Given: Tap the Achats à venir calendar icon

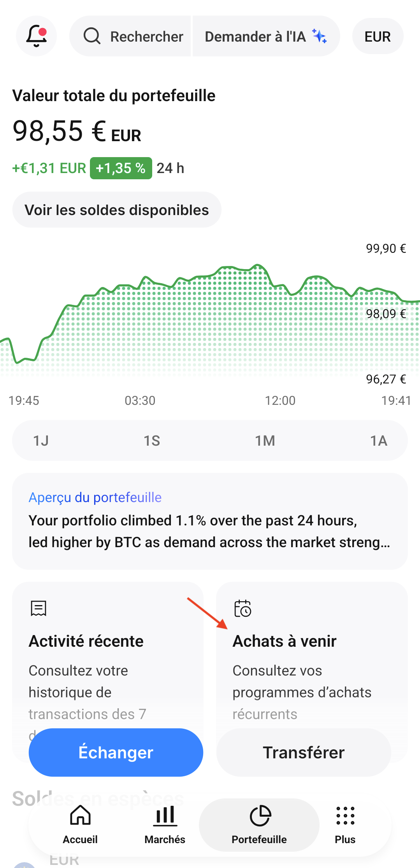Looking at the screenshot, I should point(243,609).
